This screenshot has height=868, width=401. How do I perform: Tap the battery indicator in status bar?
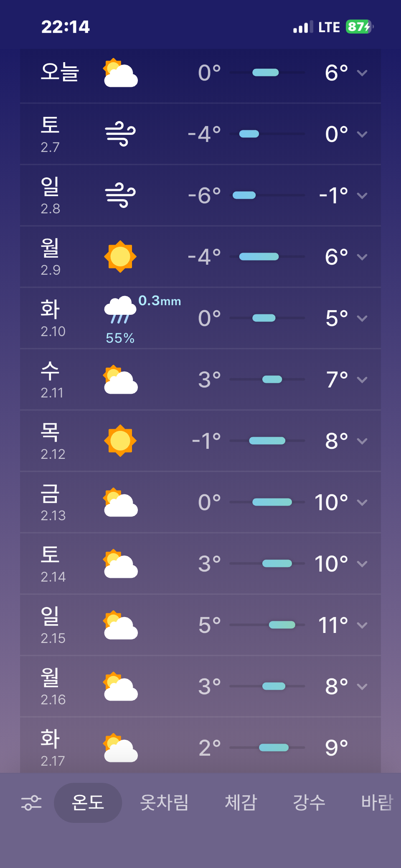pos(359,27)
